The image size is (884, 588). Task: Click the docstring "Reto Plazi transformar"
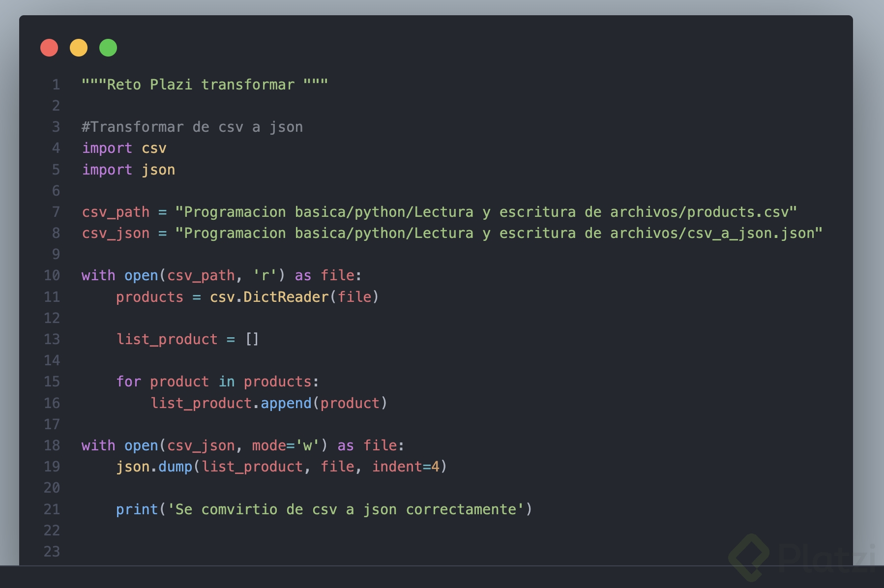click(205, 85)
